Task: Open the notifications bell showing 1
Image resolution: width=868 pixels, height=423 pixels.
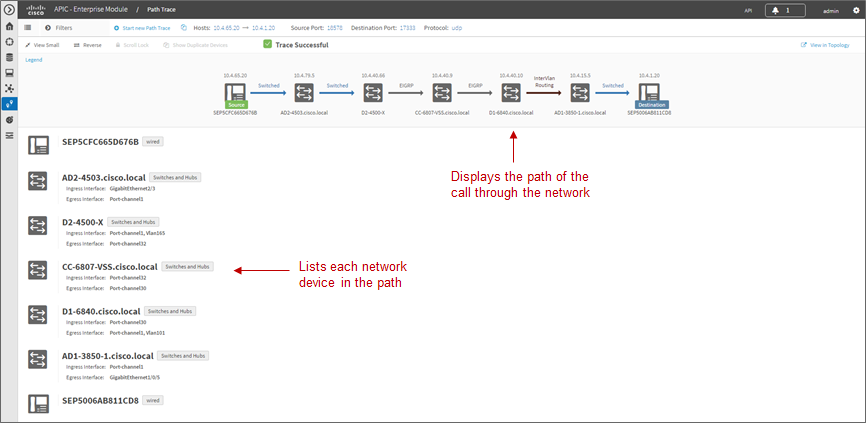Action: point(785,10)
